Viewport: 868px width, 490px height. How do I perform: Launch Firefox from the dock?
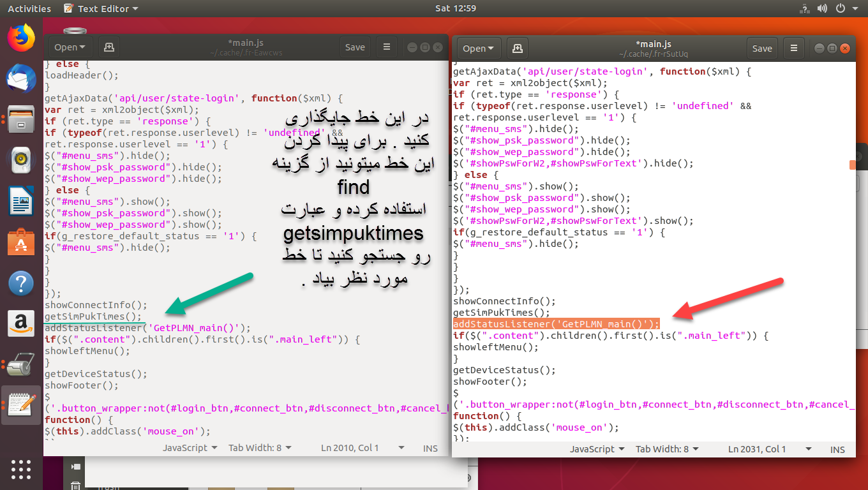pyautogui.click(x=21, y=38)
